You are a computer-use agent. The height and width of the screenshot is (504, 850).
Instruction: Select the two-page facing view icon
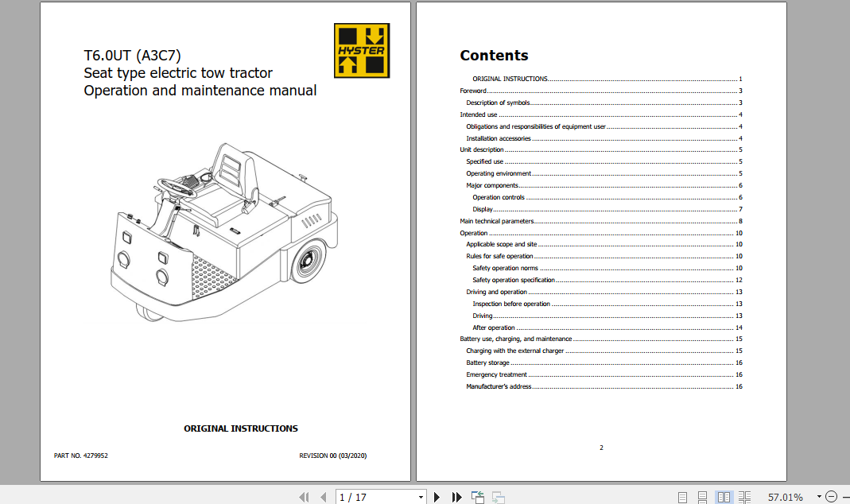coord(724,497)
